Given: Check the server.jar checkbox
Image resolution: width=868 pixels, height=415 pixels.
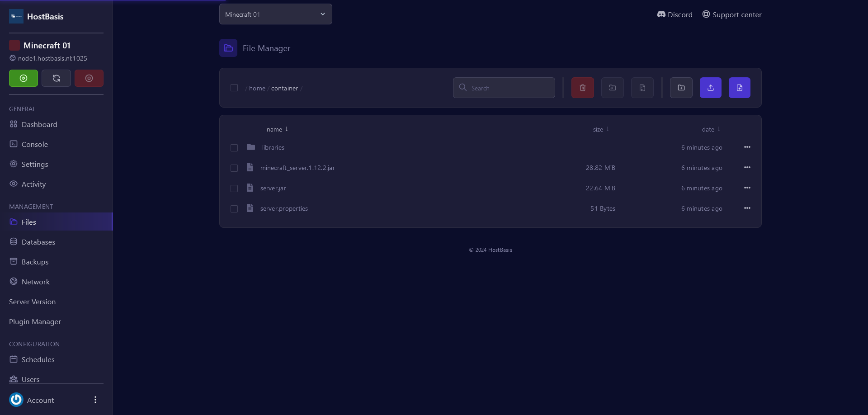Looking at the screenshot, I should [x=234, y=189].
